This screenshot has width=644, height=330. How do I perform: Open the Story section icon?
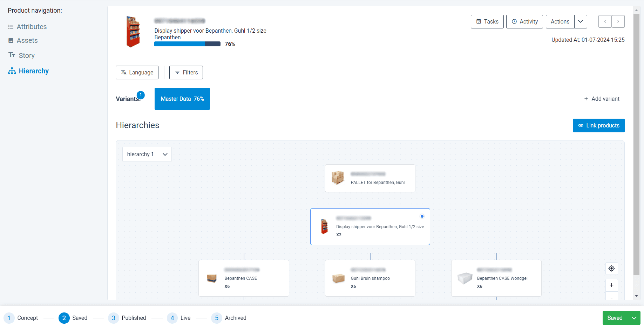(x=12, y=55)
